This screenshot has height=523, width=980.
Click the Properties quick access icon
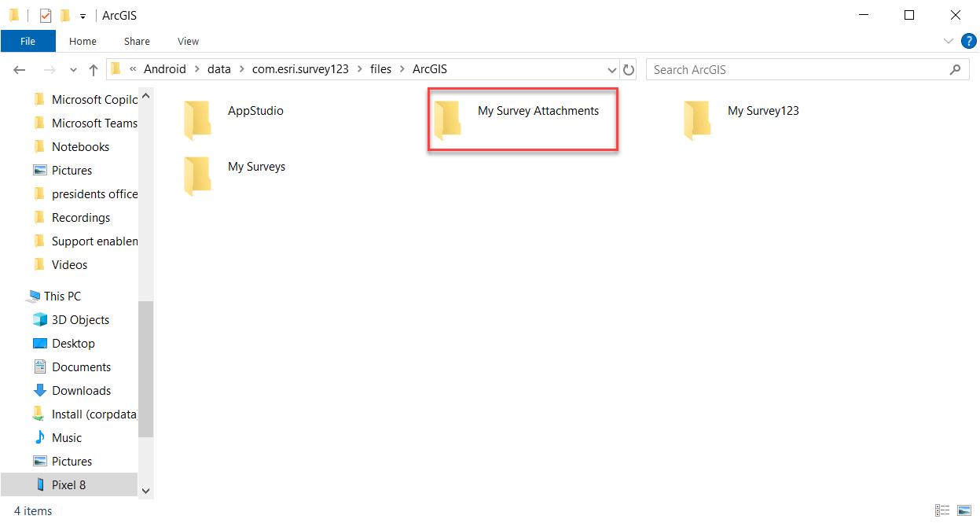point(46,16)
